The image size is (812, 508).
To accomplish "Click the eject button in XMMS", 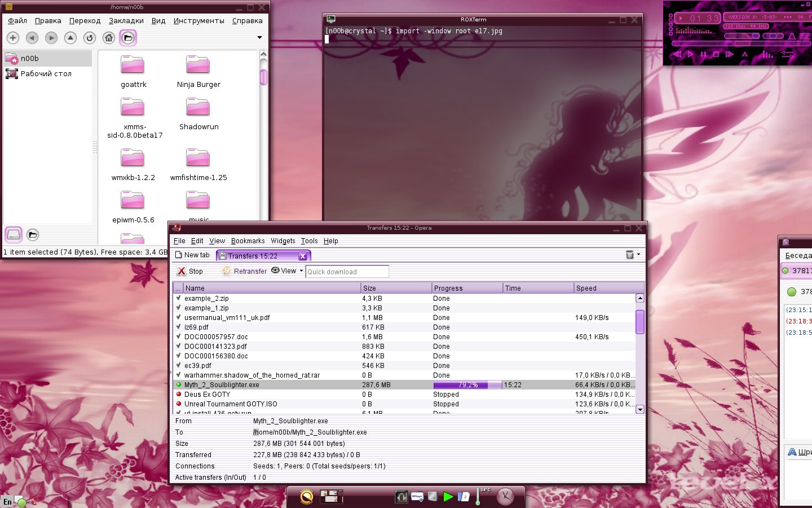I will tap(745, 54).
